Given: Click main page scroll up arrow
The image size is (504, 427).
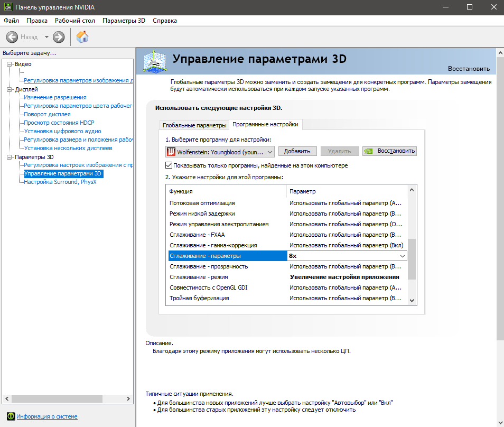Looking at the screenshot, I should 500,53.
